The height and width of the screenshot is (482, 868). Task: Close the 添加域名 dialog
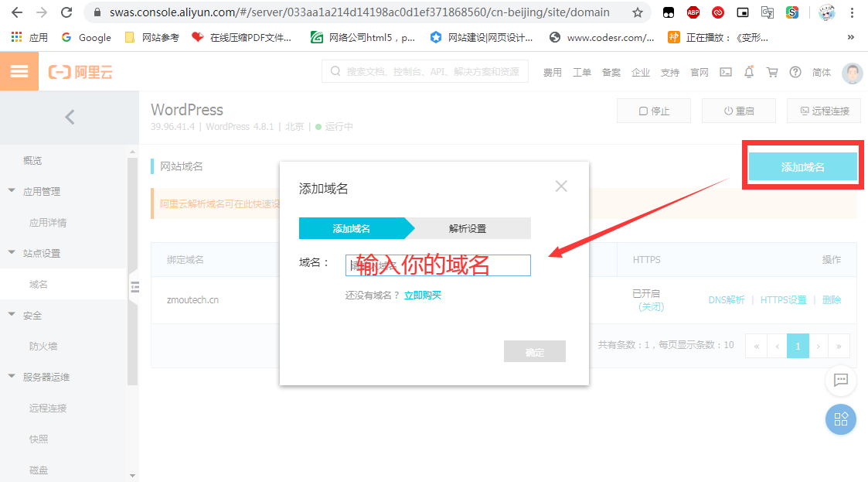[x=561, y=186]
